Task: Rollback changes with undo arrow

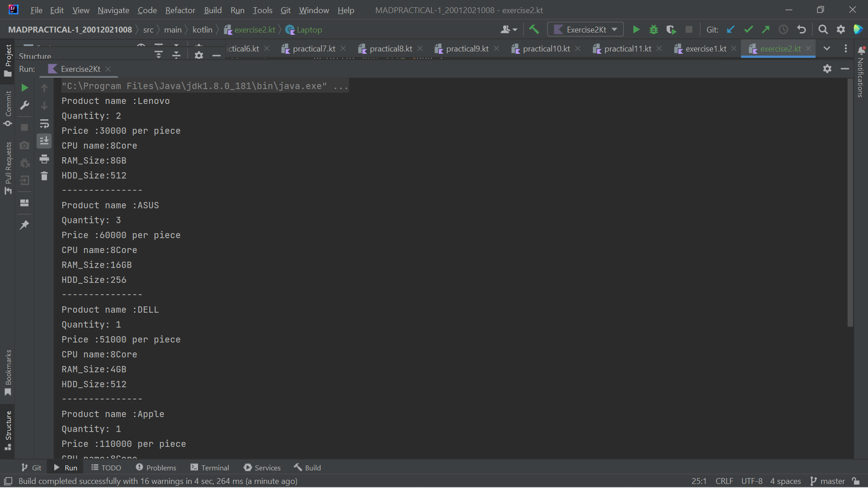Action: pos(802,30)
